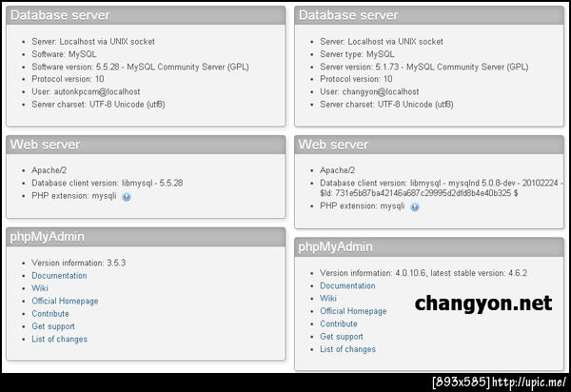Click 'Protocol version: 10' in left panel
571x392 pixels.
point(68,79)
